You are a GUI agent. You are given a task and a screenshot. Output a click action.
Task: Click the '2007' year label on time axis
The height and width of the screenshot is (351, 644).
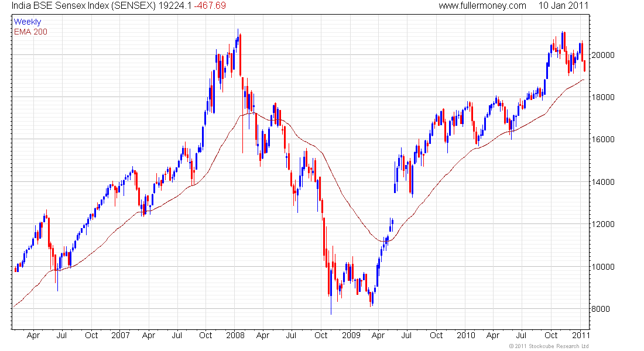[121, 335]
